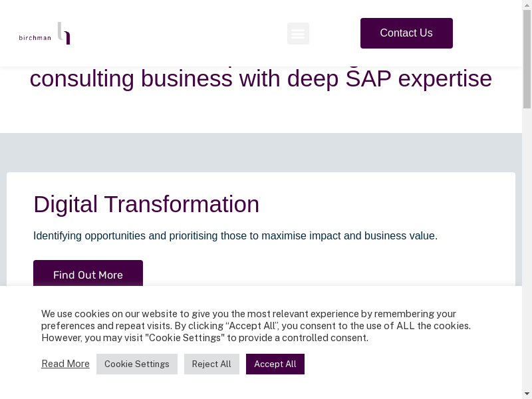Click the page scrollbar thumb
This screenshot has height=399, width=532.
pyautogui.click(x=527, y=60)
